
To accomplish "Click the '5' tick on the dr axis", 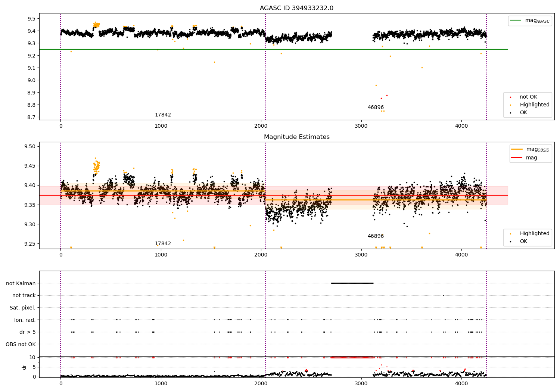I will click(34, 367).
